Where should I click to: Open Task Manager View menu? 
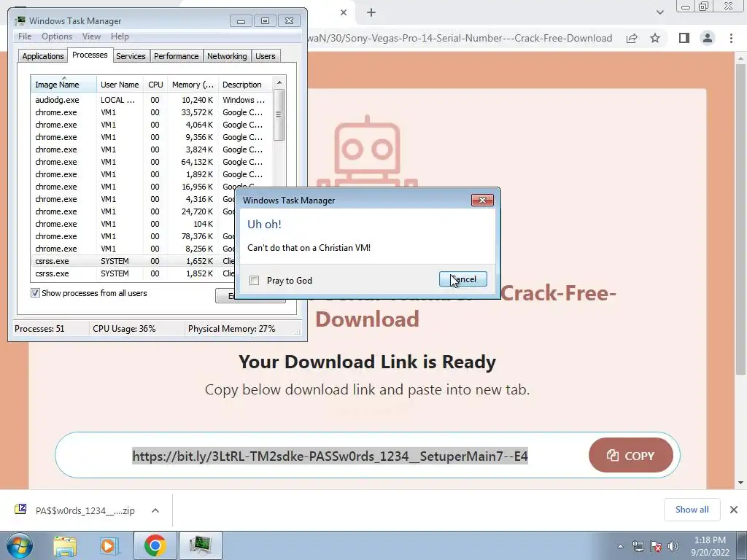point(91,36)
